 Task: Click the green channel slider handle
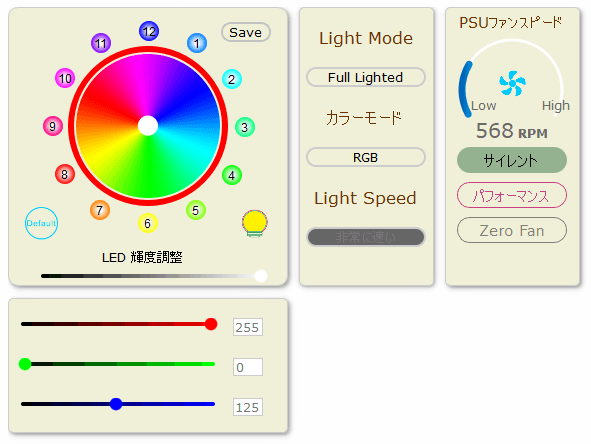click(x=25, y=364)
